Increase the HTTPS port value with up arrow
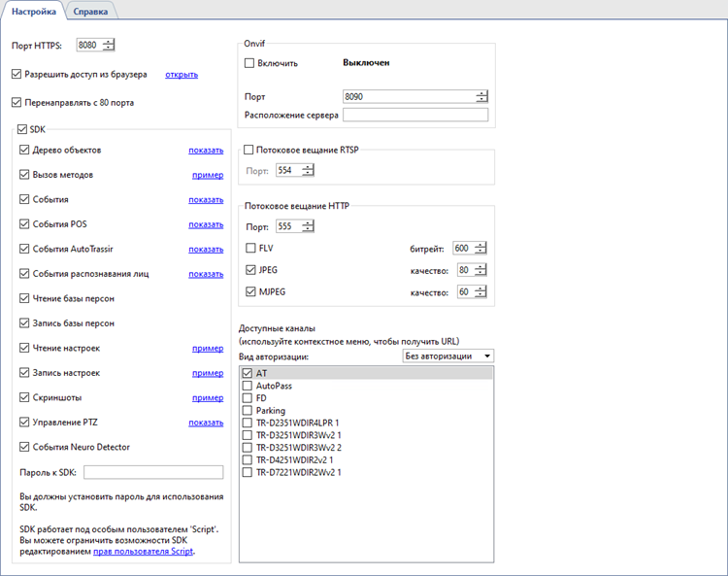Screen dimensions: 728x576 click(x=109, y=41)
